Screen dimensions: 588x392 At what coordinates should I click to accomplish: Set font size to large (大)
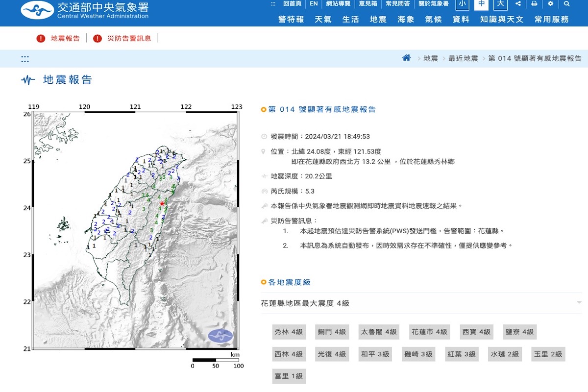click(x=500, y=4)
